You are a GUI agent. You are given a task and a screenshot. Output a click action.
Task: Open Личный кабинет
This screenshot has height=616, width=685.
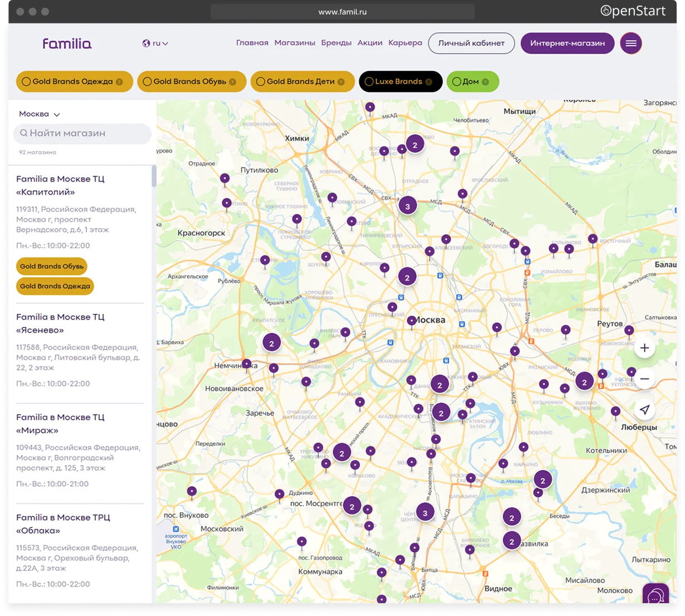472,43
